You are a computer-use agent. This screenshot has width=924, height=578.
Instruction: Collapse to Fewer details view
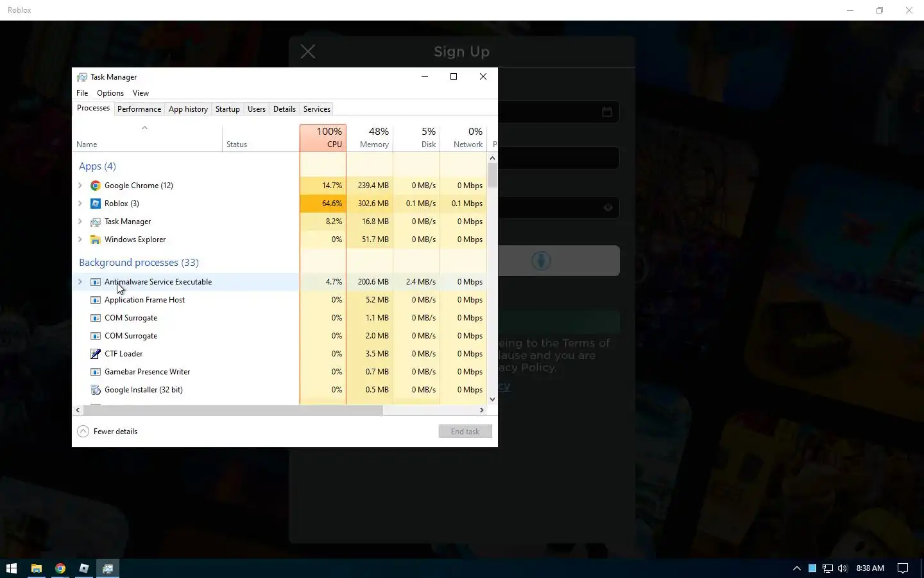[107, 432]
